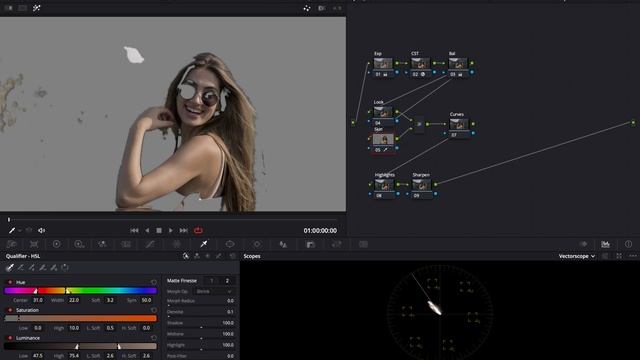Open viewer picker options arrow
This screenshot has height=360, width=640.
tap(20, 231)
